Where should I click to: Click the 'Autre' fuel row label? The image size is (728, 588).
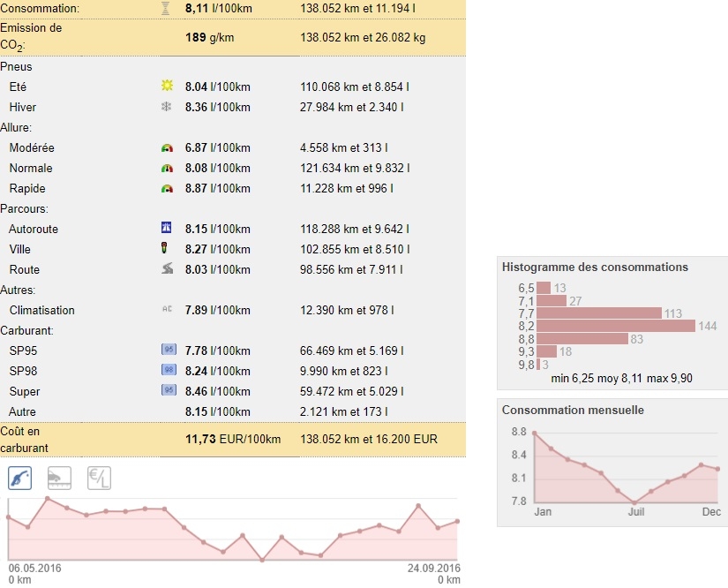click(x=22, y=412)
